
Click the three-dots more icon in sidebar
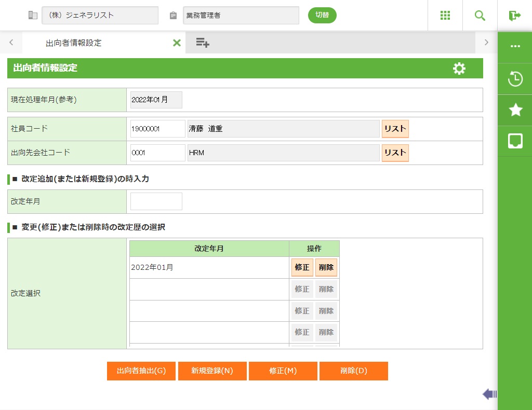(515, 46)
